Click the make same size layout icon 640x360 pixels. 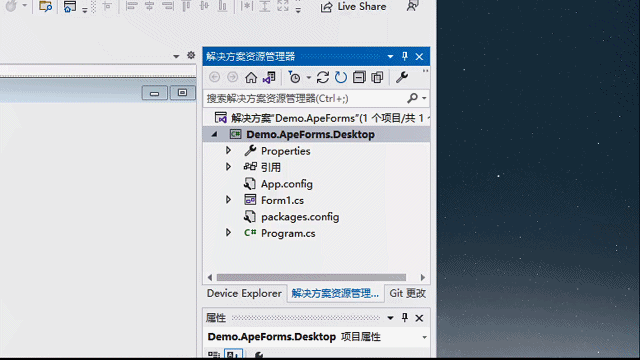pos(283,6)
